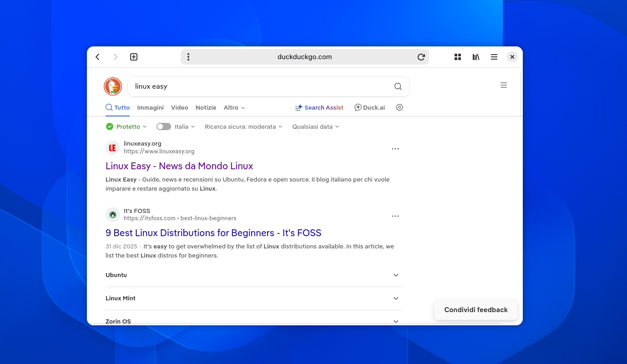This screenshot has width=627, height=364.
Task: Click the green Protetto shield checkmark
Action: [x=110, y=126]
